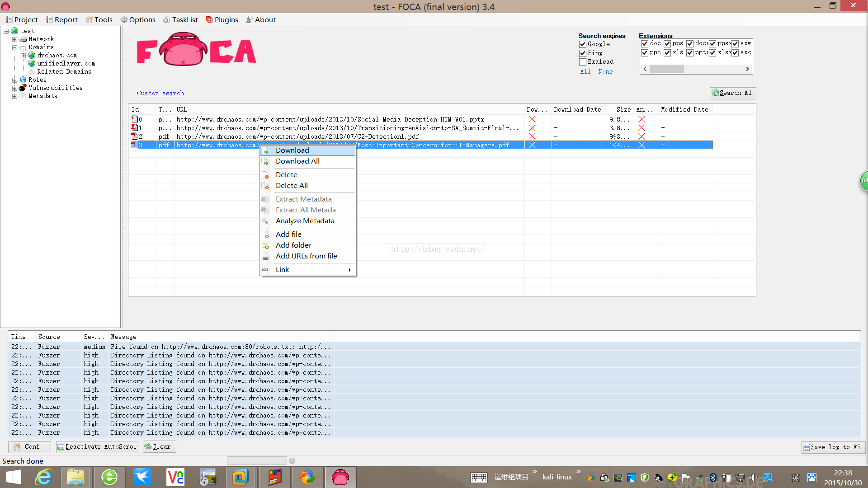Viewport: 868px width, 488px height.
Task: Expand the Vulnerabilities tree node
Action: tap(14, 88)
